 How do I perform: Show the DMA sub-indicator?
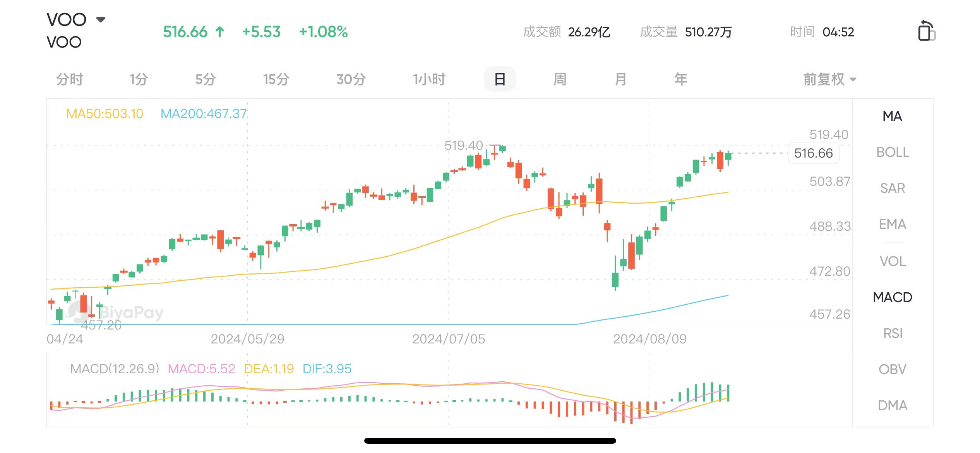(893, 405)
